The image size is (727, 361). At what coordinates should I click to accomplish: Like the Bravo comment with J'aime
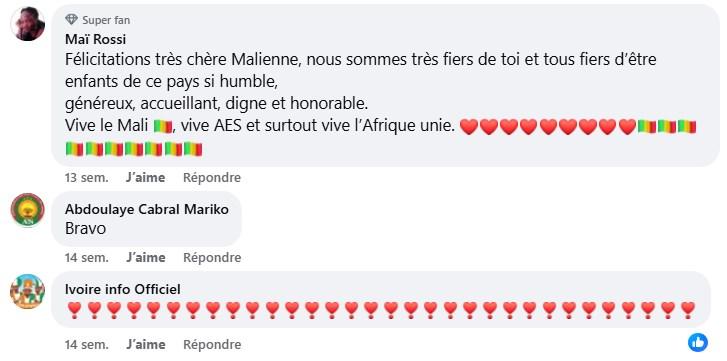(x=145, y=258)
